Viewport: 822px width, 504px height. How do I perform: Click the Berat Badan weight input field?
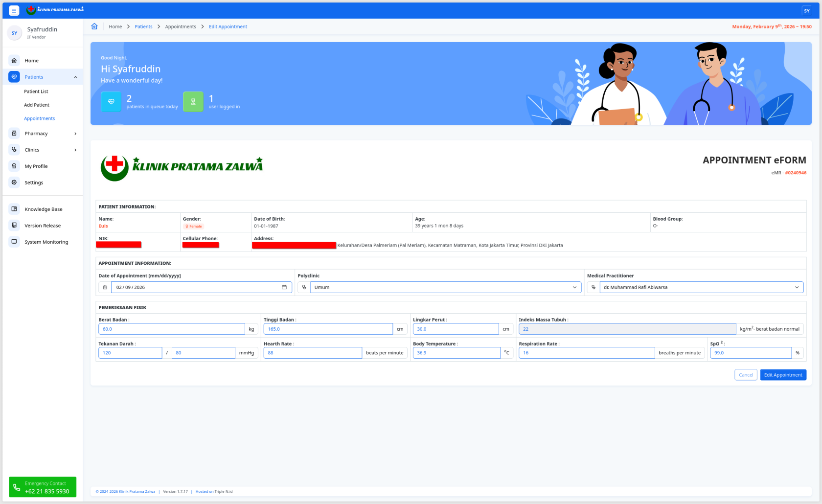(x=171, y=329)
